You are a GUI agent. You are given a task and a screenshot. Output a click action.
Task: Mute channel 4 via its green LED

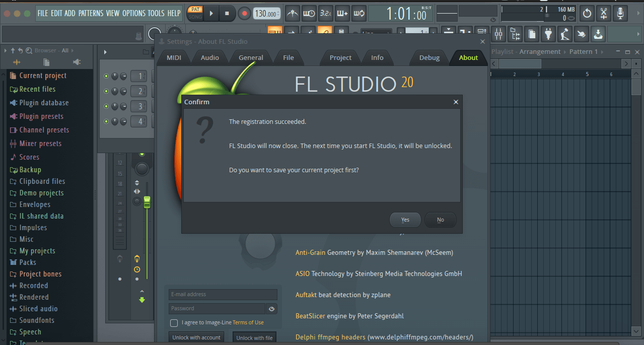pyautogui.click(x=106, y=121)
